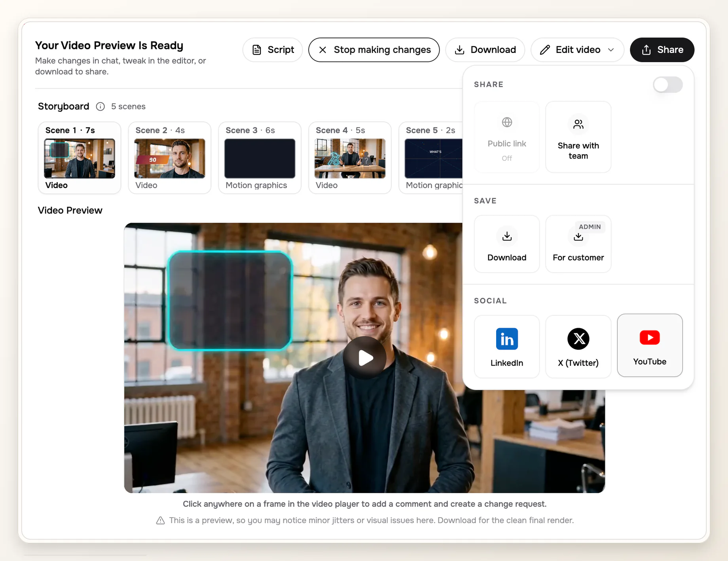Toggle the Share switch on
The width and height of the screenshot is (728, 561).
coord(667,85)
